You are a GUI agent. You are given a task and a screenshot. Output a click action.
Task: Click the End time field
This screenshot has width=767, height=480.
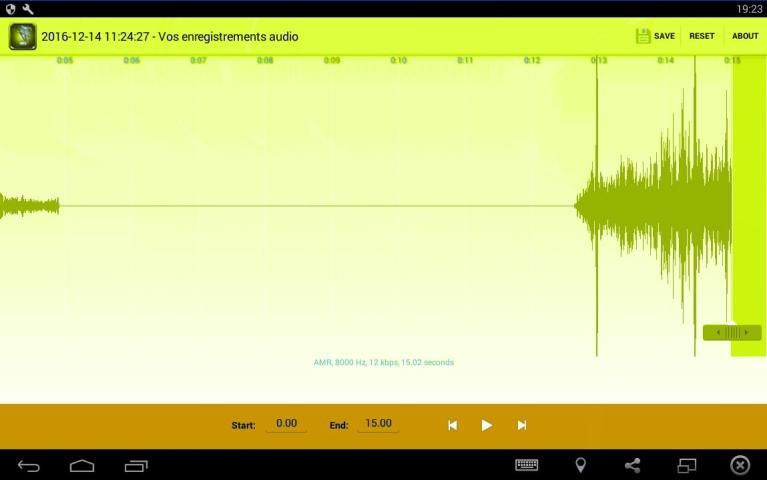click(x=378, y=424)
